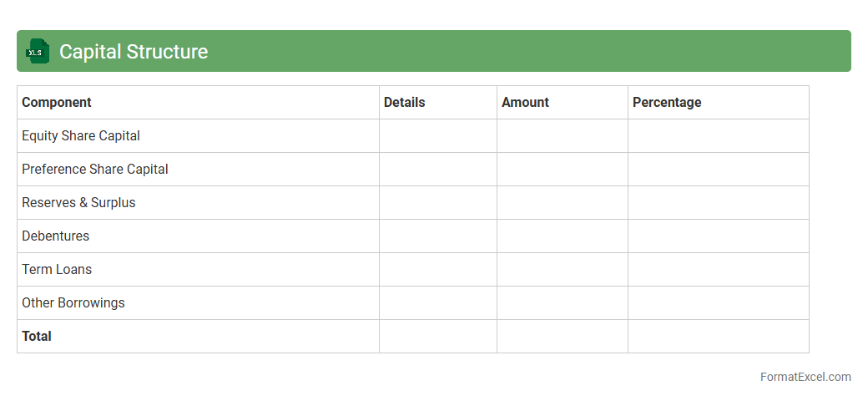Click the Other Borrowings row label
Image resolution: width=868 pixels, height=401 pixels.
[73, 303]
